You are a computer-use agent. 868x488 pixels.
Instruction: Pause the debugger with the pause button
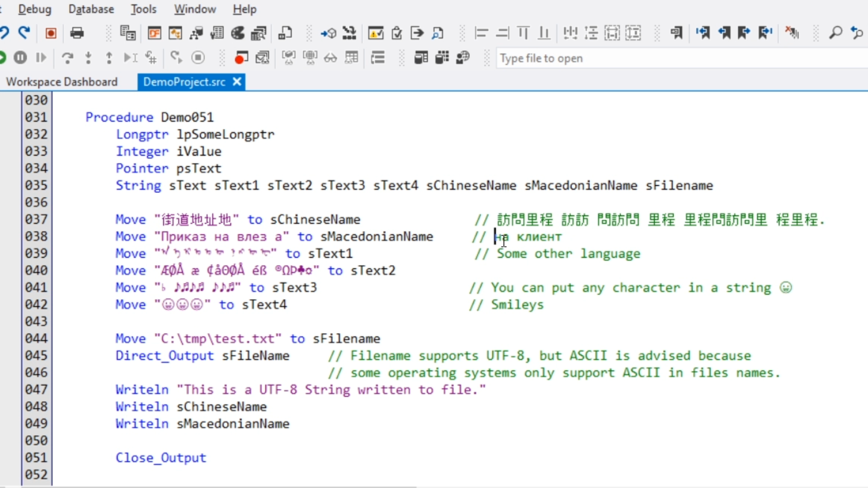[x=20, y=57]
